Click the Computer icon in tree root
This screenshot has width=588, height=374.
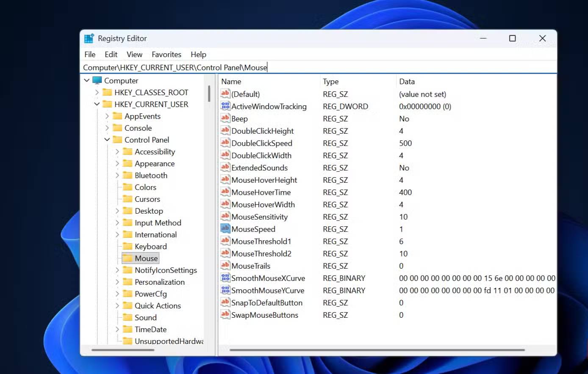pyautogui.click(x=97, y=80)
